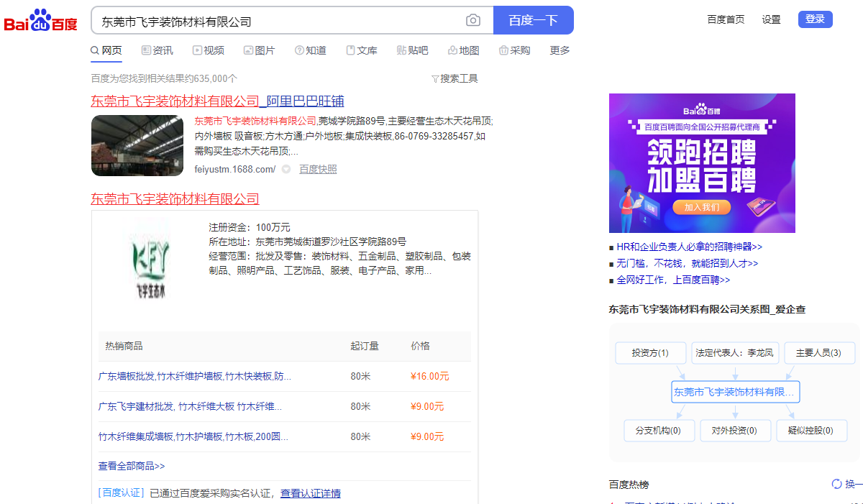Click the 百度热榜 heading
This screenshot has width=863, height=504.
point(629,484)
